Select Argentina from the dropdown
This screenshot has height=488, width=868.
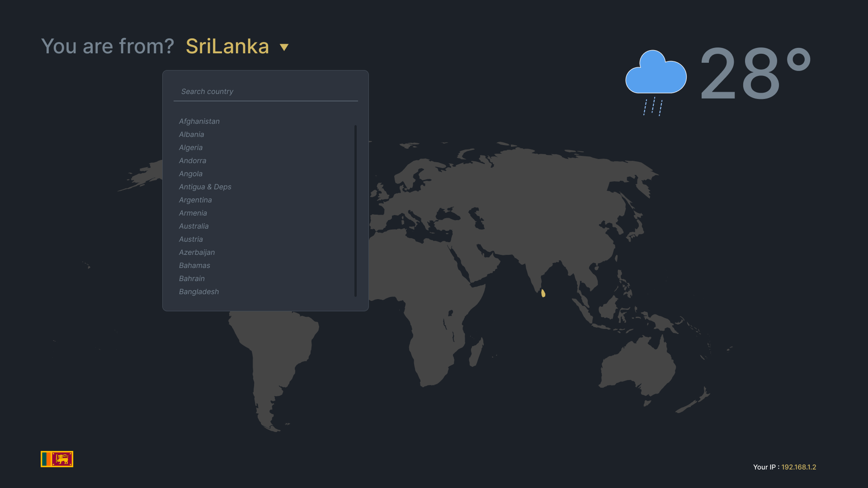[x=195, y=200]
